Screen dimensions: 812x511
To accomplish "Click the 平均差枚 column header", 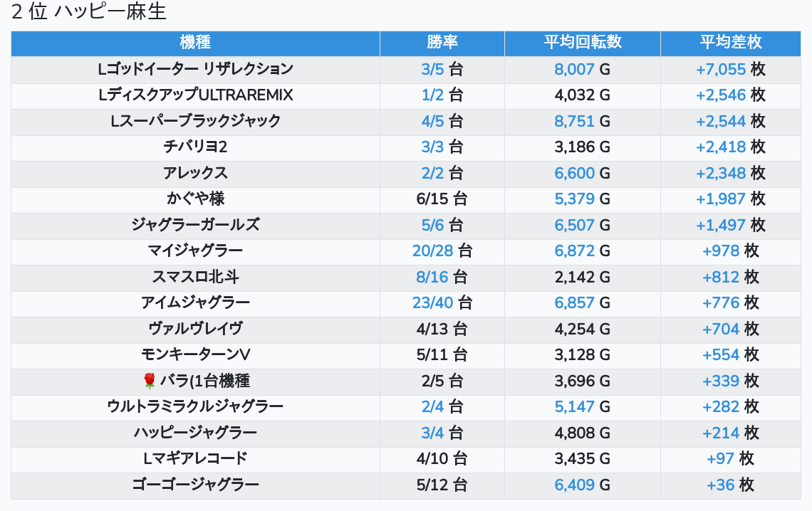I will coord(730,43).
